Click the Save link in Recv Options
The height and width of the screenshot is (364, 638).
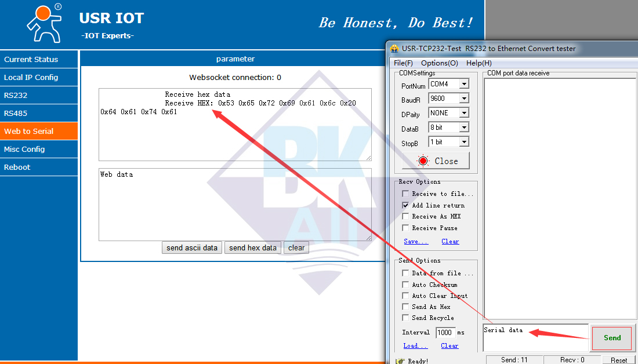[416, 241]
